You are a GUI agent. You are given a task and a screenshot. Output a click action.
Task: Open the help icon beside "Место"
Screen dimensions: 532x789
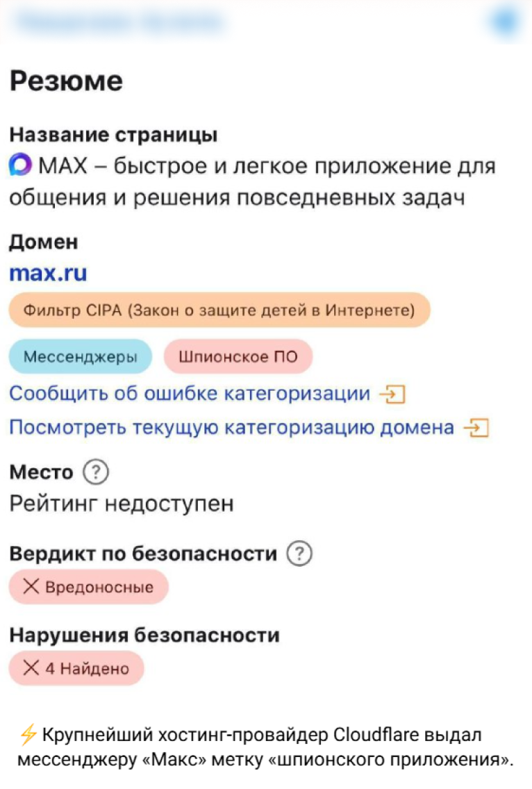tap(95, 472)
